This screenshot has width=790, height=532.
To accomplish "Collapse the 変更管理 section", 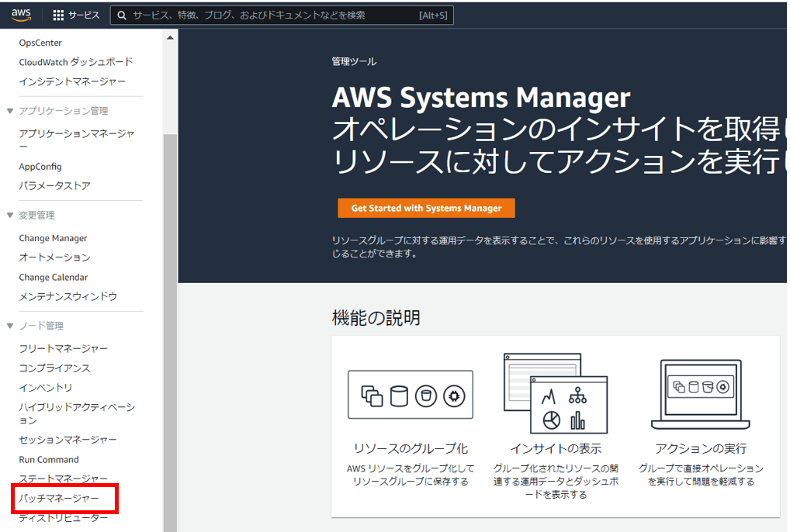I will pos(9,216).
